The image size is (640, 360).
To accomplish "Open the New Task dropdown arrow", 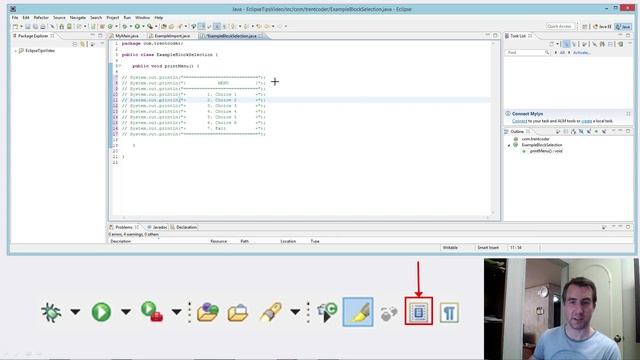I will (x=558, y=44).
